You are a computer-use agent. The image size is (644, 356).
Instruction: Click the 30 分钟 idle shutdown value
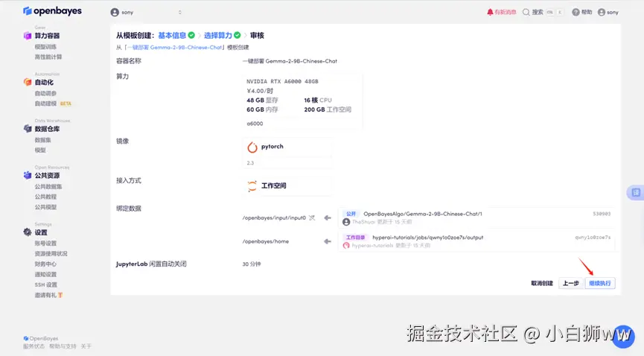252,264
